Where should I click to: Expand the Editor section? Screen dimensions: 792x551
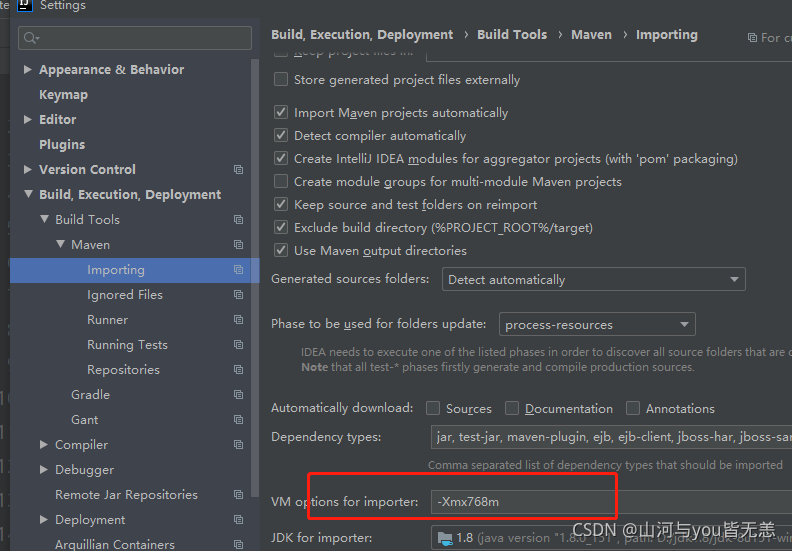pos(28,119)
